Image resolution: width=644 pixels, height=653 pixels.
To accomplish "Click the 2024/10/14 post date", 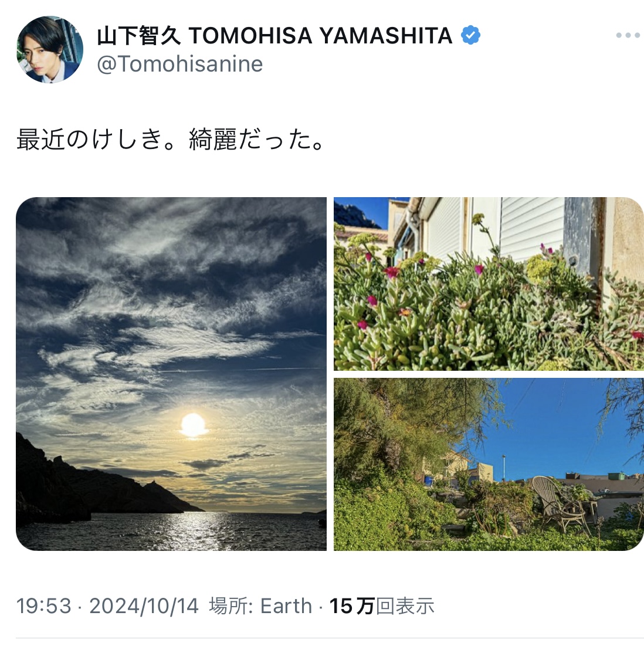I will pos(144,606).
